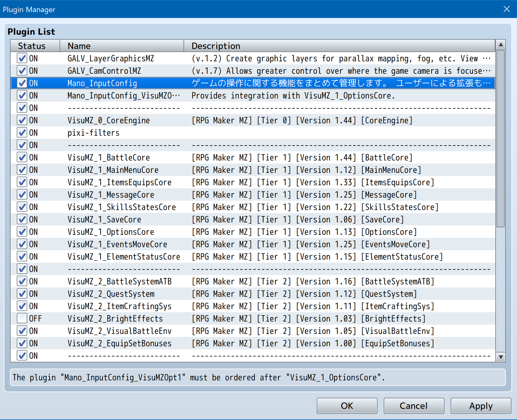Screen dimensions: 517x420
Task: Turn off the VisuMZ_1_MessageCore checkbox
Action: (x=22, y=195)
